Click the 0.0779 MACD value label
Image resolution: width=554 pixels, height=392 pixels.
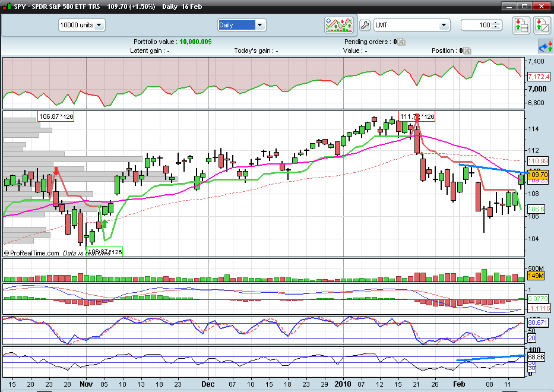[538, 299]
